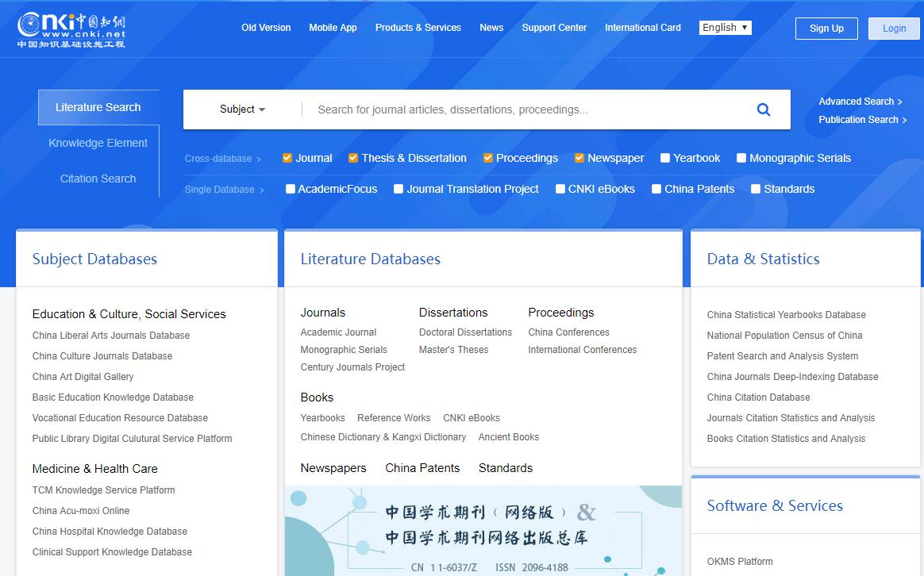Check the Monographic Serials checkbox

point(741,158)
